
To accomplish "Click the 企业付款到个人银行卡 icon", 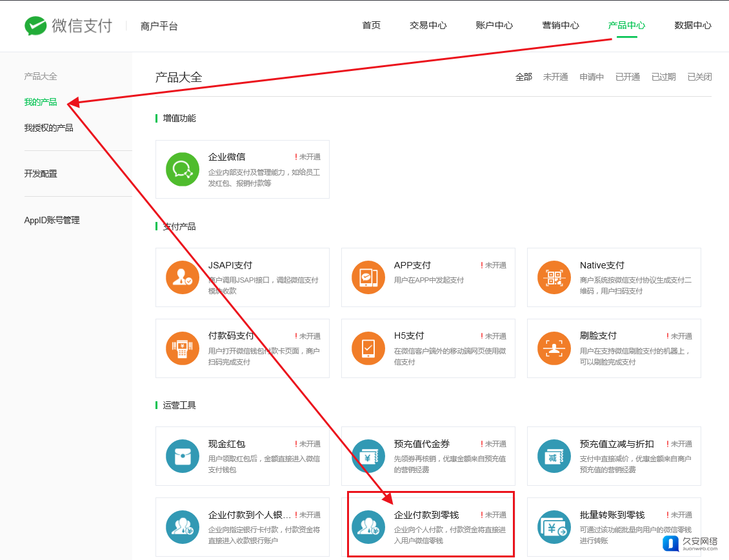I will click(183, 527).
